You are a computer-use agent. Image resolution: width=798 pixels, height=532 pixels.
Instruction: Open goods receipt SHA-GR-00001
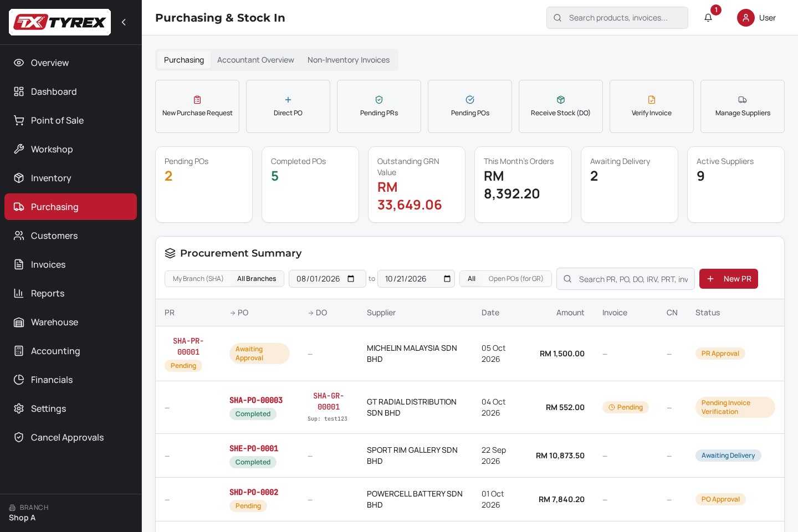pos(329,401)
